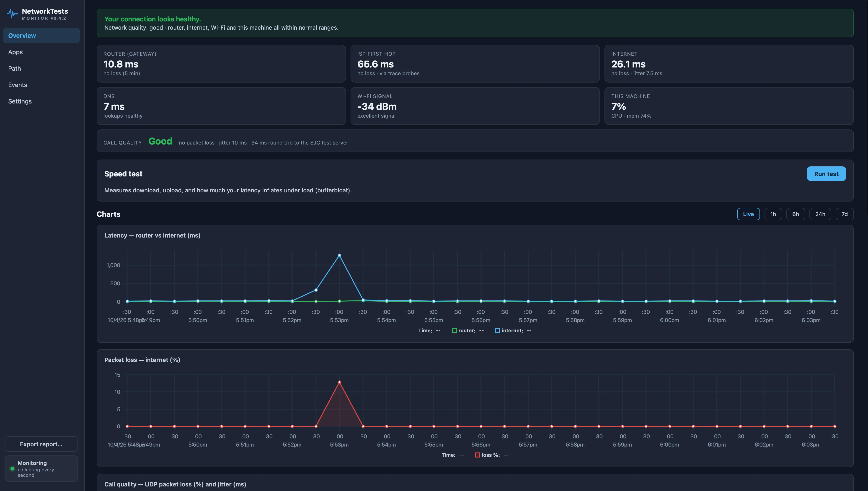Switch charts to 24h range
The image size is (868, 491).
pyautogui.click(x=820, y=214)
